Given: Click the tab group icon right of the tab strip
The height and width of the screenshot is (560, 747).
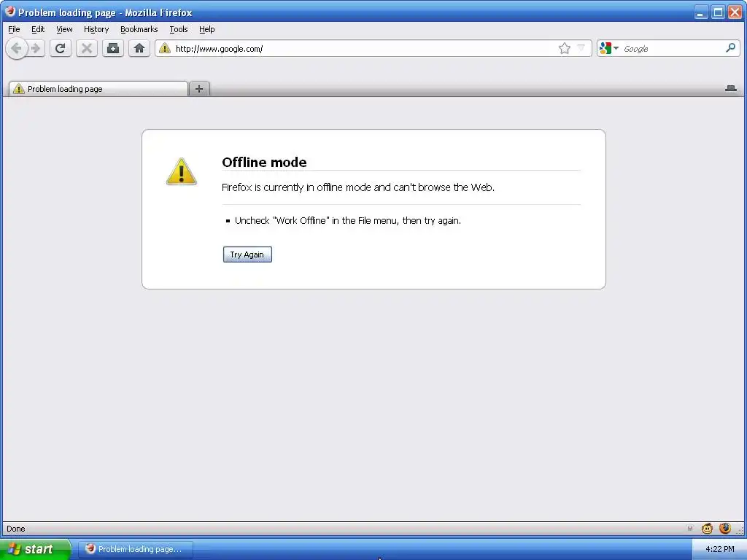Looking at the screenshot, I should (731, 88).
